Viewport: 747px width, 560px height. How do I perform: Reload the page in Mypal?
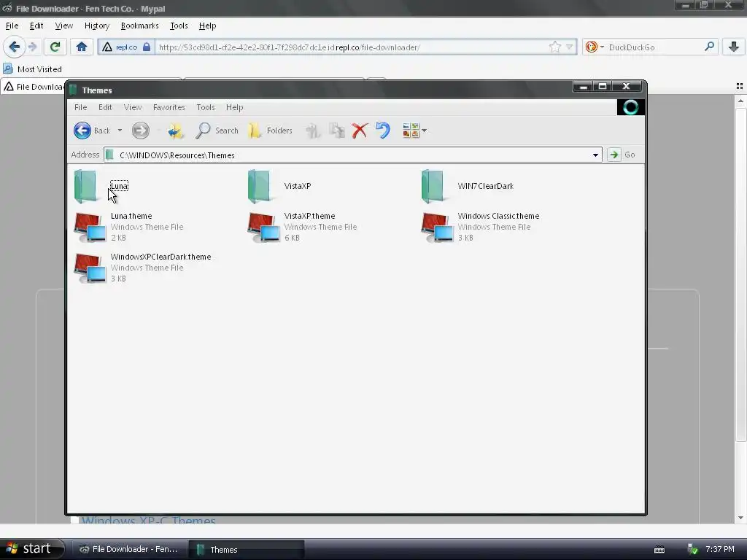coord(55,47)
